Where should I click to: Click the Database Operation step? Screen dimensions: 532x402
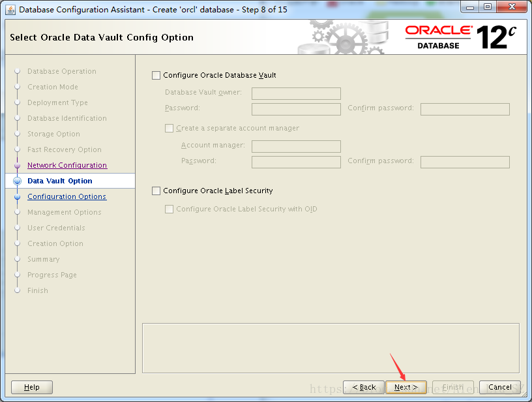(62, 71)
